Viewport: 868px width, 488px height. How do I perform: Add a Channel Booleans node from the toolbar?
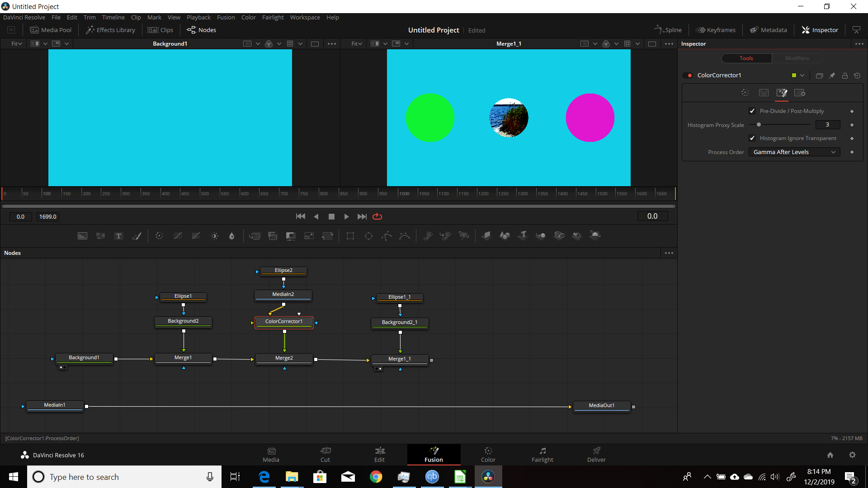pos(273,236)
